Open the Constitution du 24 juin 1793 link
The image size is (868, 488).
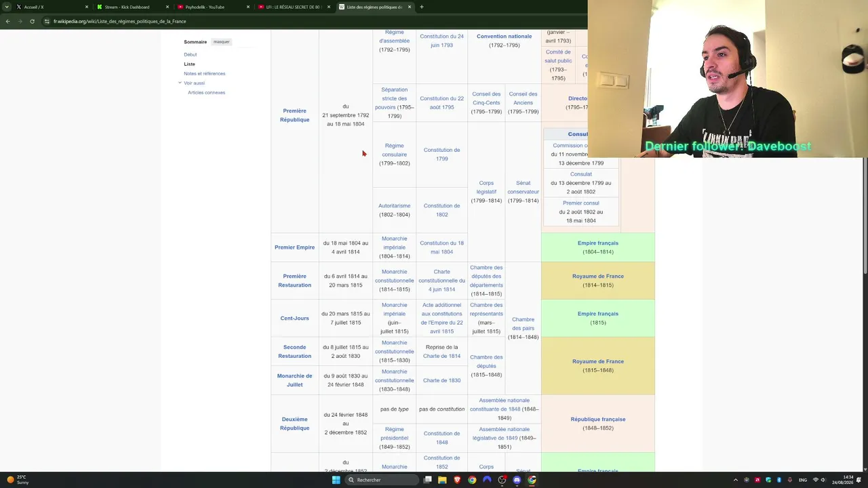(441, 41)
